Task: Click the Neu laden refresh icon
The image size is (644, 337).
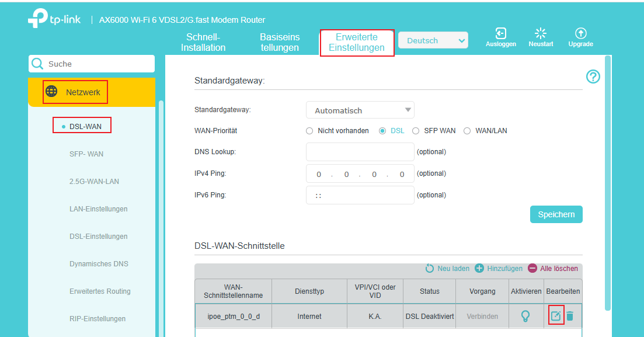Action: [x=430, y=268]
